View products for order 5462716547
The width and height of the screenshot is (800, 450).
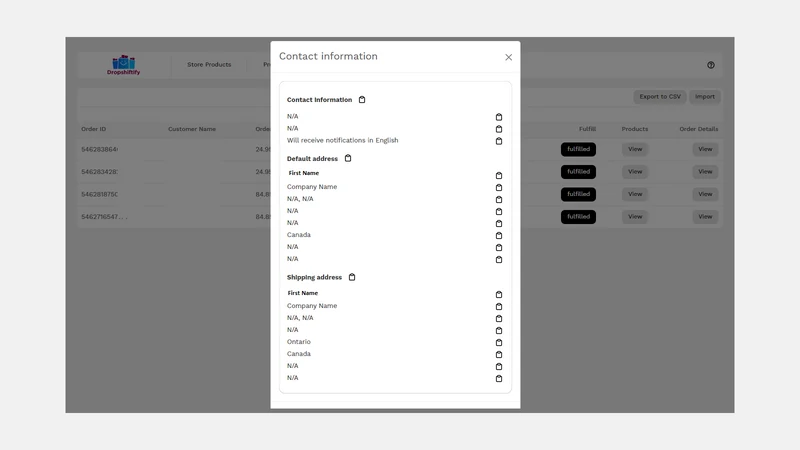pyautogui.click(x=635, y=216)
